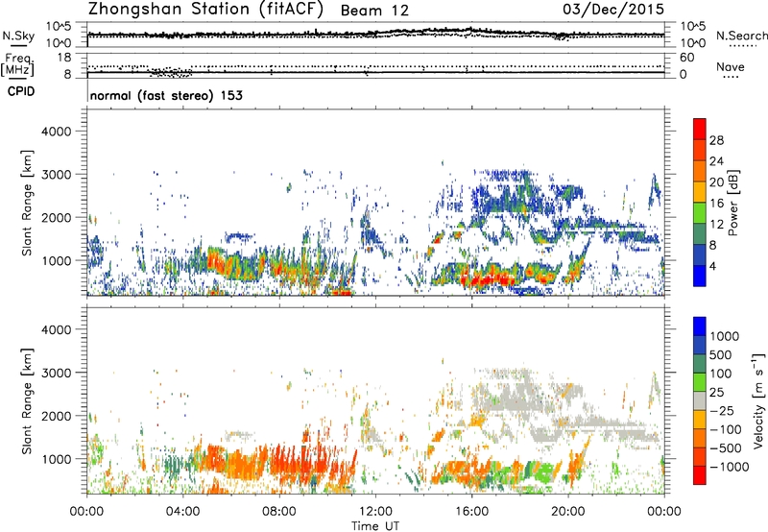Click the 4000 tick on power panel
The height and width of the screenshot is (532, 768).
pos(56,132)
